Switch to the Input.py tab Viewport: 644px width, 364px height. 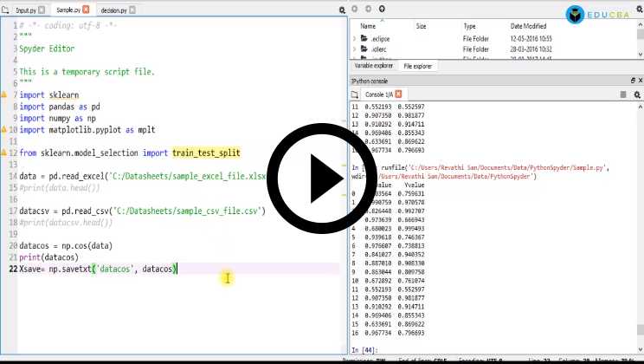tap(25, 10)
